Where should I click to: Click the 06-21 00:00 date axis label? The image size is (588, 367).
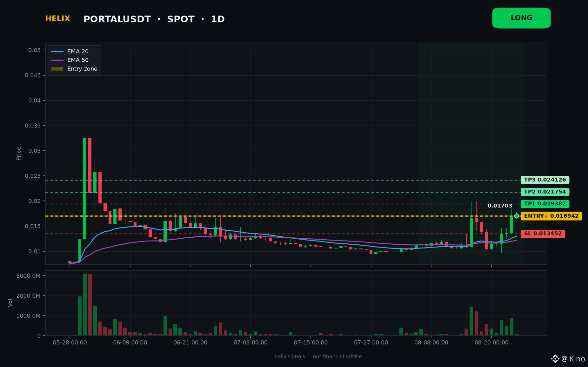[190, 343]
